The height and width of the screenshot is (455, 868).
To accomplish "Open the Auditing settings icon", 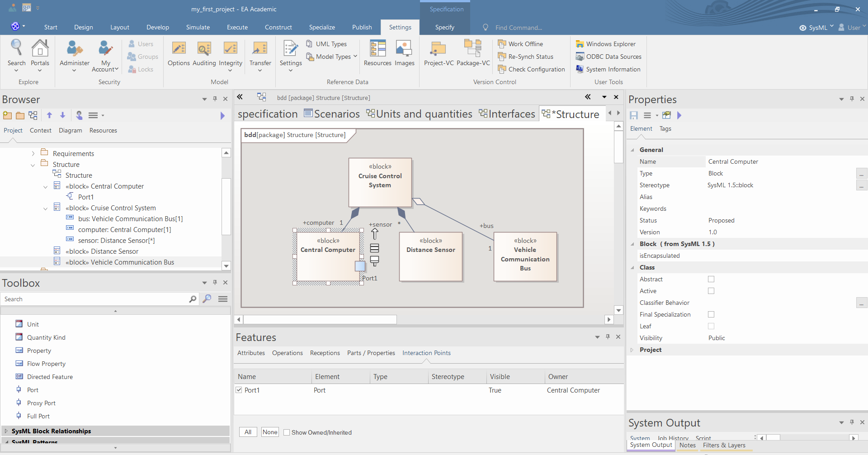I will [204, 49].
